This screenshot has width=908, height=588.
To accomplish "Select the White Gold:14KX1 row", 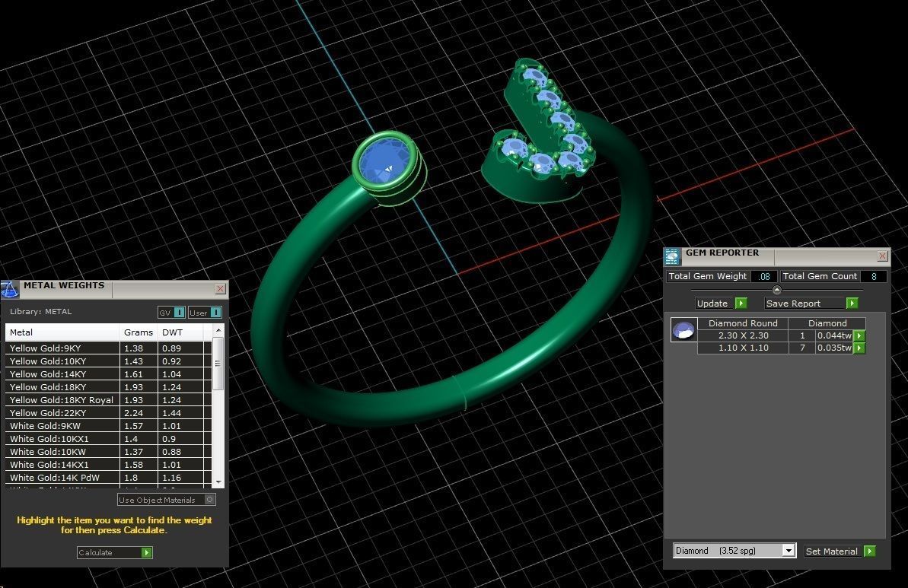I will pyautogui.click(x=108, y=465).
